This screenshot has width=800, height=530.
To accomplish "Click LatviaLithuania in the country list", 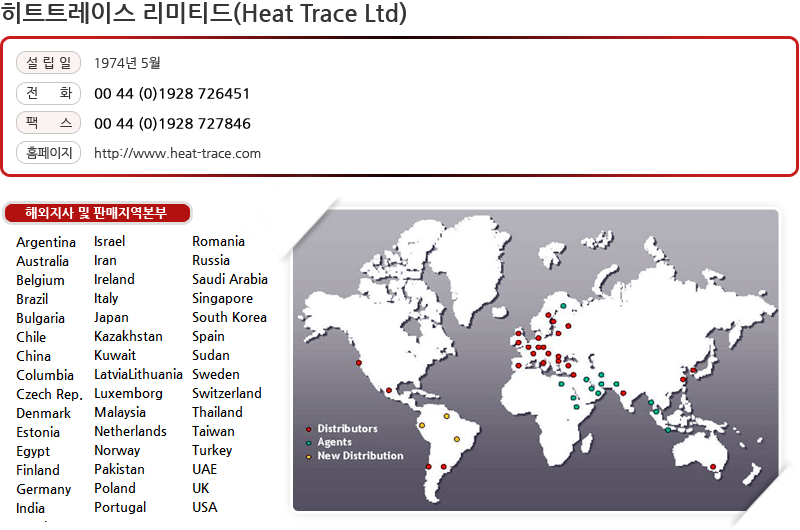I will (x=138, y=374).
